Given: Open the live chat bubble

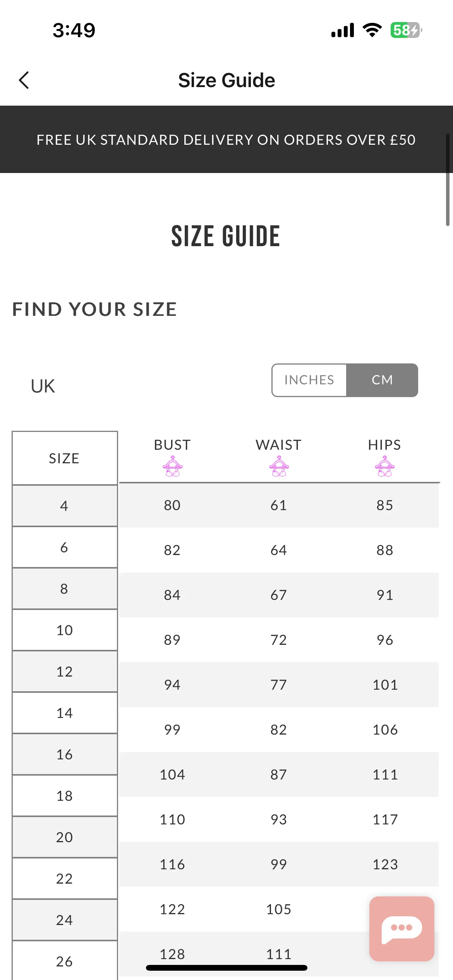Looking at the screenshot, I should click(402, 929).
